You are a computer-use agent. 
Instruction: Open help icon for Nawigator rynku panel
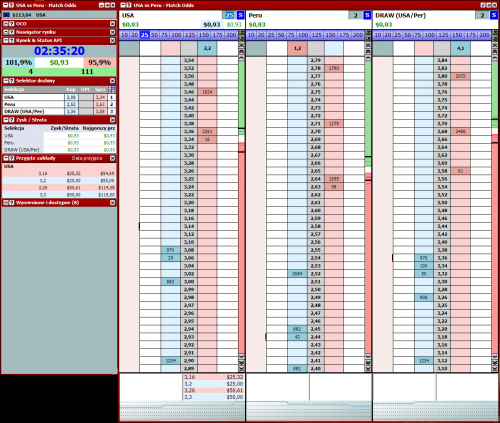(11, 32)
